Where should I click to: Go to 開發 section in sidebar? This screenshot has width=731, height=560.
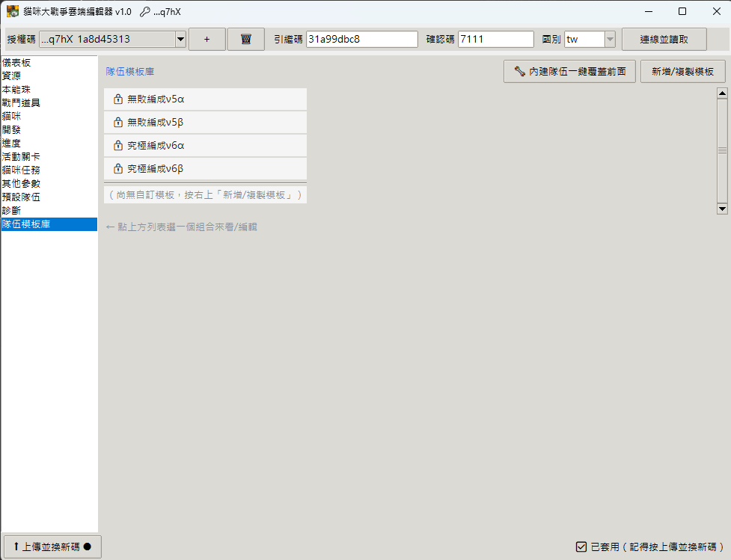(49, 129)
